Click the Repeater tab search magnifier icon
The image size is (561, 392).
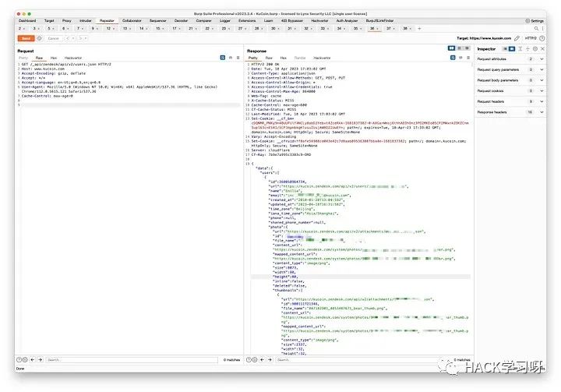tap(536, 28)
